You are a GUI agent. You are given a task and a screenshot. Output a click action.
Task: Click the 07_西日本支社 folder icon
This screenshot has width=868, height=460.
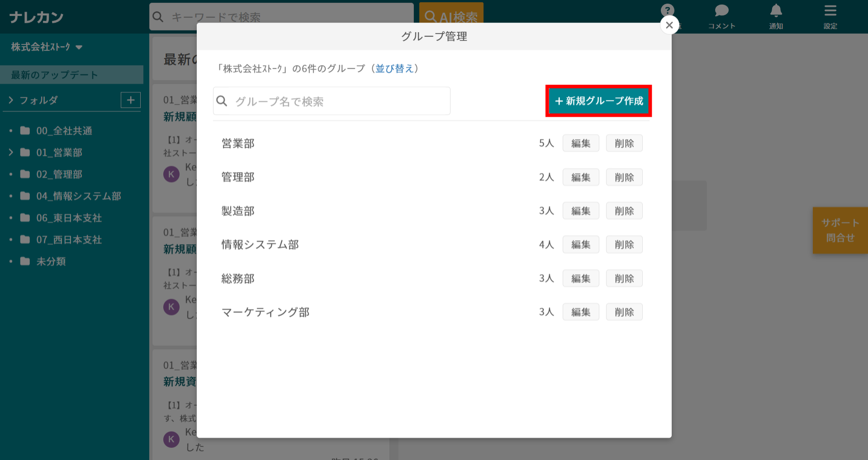point(25,240)
